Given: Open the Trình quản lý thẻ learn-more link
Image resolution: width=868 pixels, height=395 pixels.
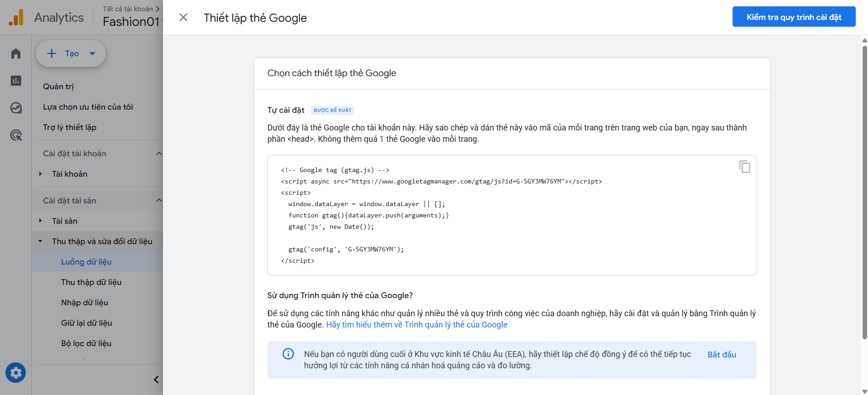Looking at the screenshot, I should 417,325.
